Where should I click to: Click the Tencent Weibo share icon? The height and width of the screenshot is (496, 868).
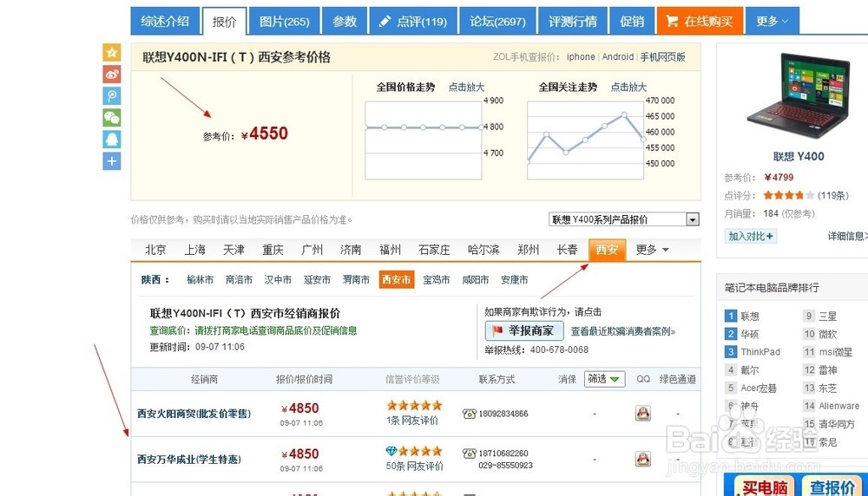click(112, 95)
